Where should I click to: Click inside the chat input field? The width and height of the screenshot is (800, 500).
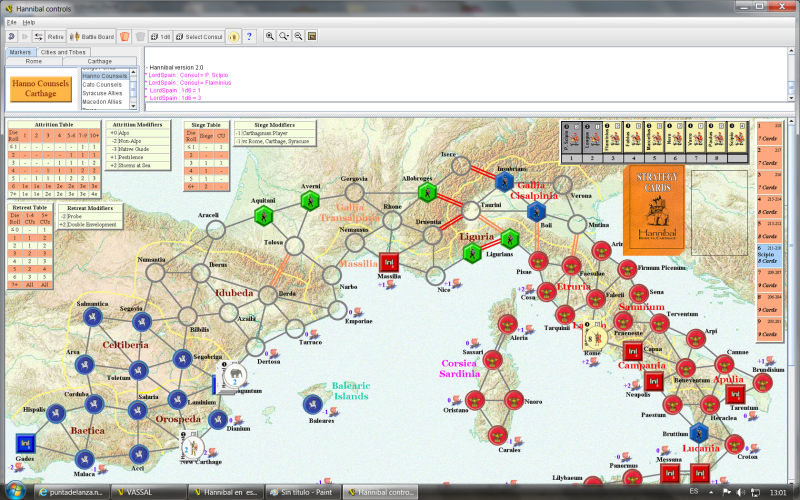(x=467, y=107)
